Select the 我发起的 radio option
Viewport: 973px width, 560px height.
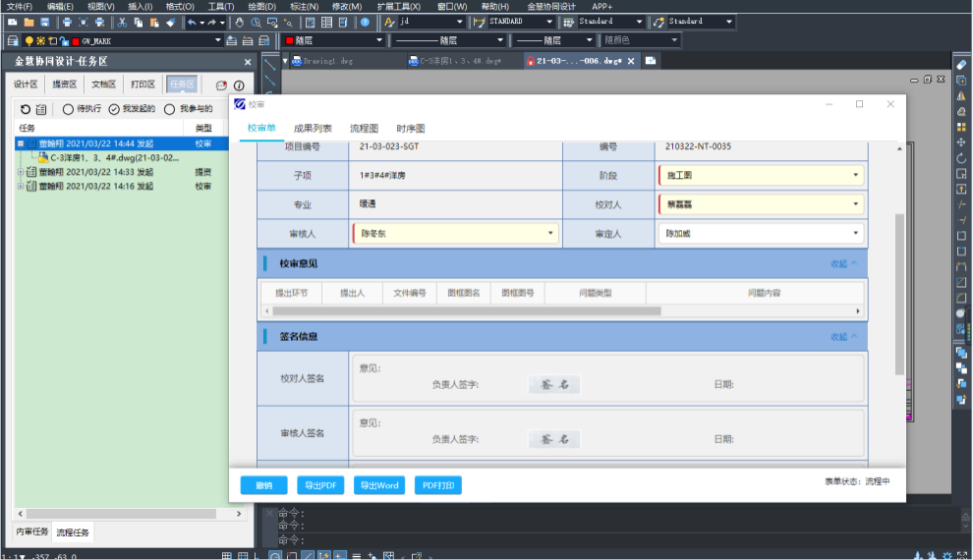coord(114,109)
